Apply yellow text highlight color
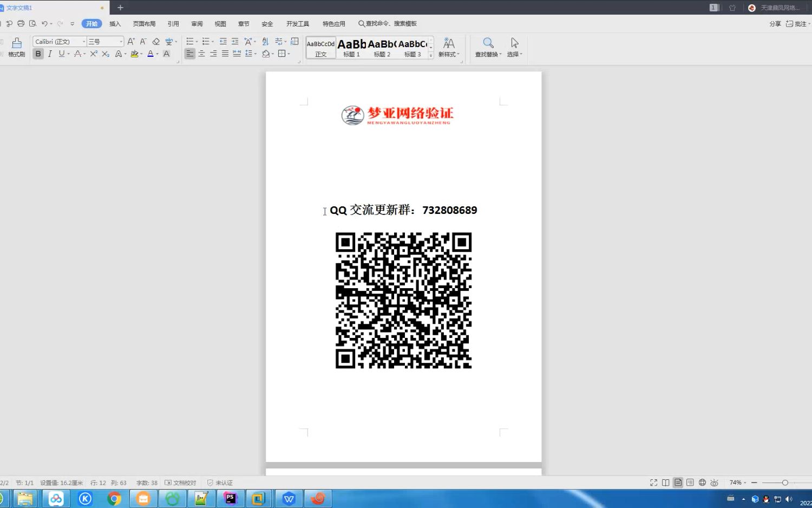 point(134,54)
